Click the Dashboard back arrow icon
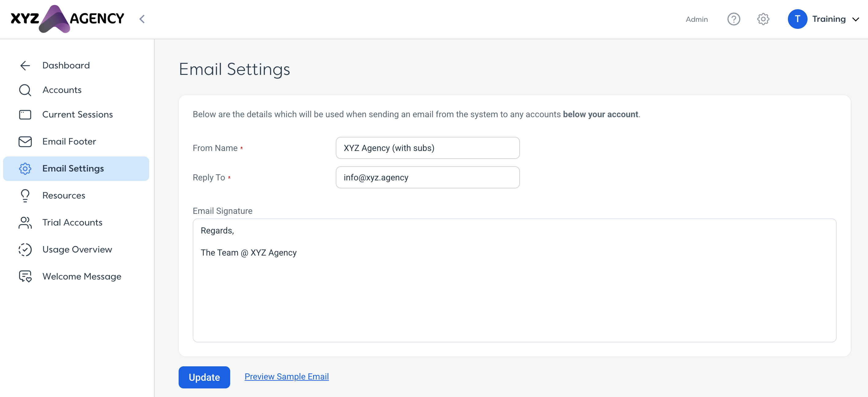 point(25,66)
